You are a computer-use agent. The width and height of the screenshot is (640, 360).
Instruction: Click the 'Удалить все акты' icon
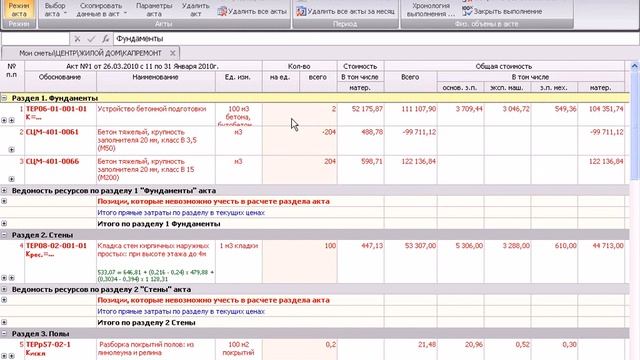[x=222, y=11]
